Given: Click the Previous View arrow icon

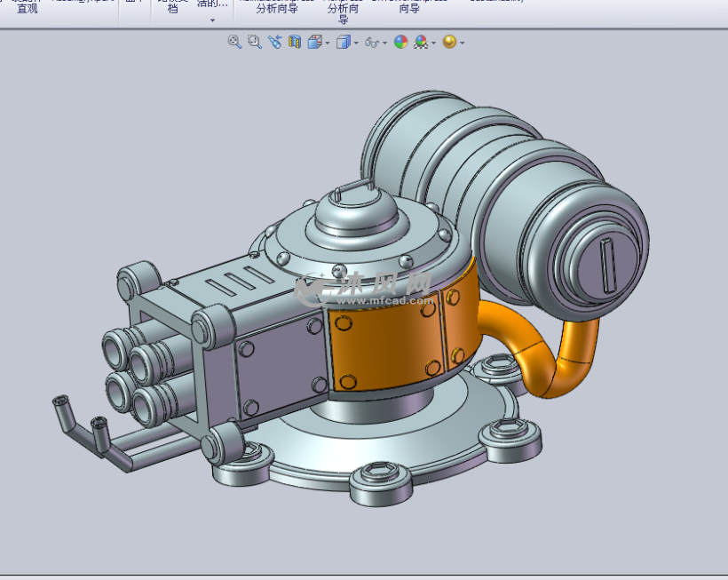Looking at the screenshot, I should [275, 42].
